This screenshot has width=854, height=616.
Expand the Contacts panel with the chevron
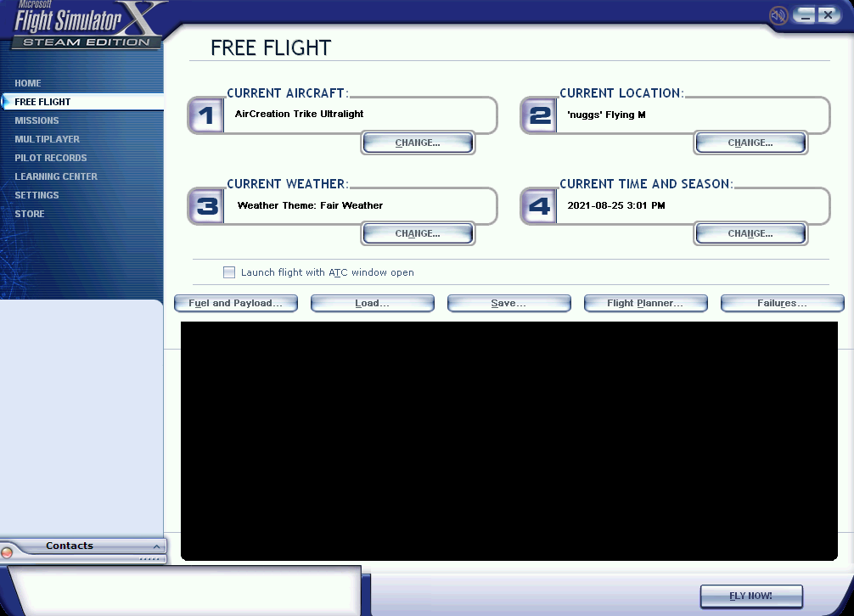coord(155,546)
